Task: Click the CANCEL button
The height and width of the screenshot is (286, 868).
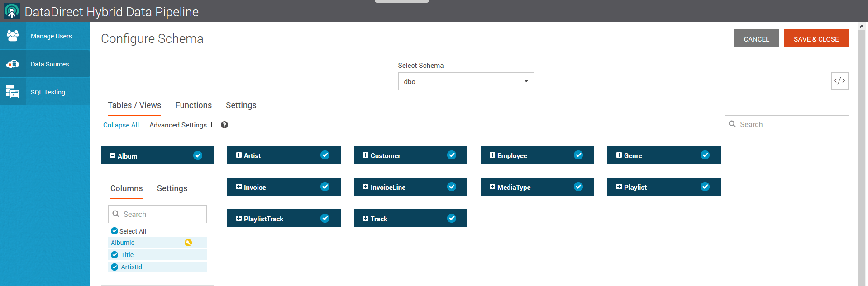Action: (757, 39)
